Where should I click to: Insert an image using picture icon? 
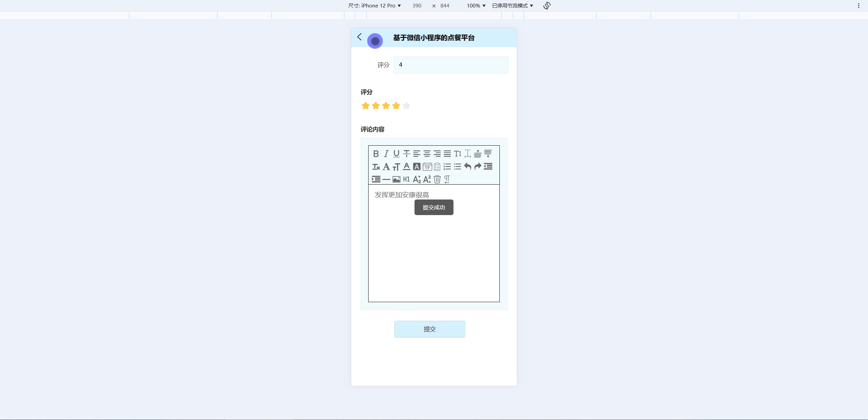coord(396,180)
